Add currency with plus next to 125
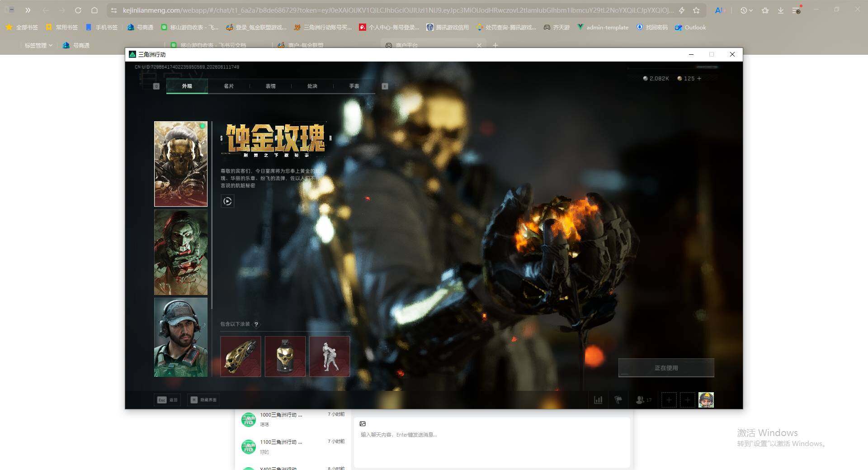This screenshot has height=470, width=868. 699,78
